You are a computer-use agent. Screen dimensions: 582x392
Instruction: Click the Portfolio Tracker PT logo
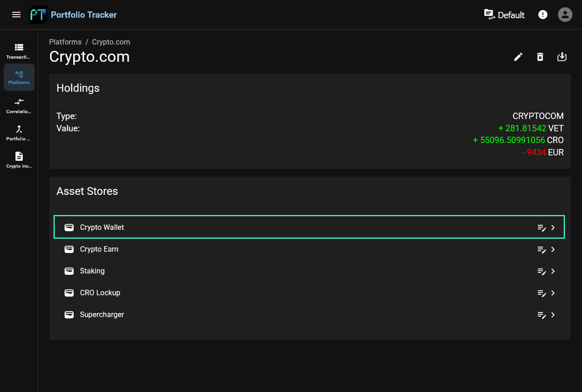38,15
